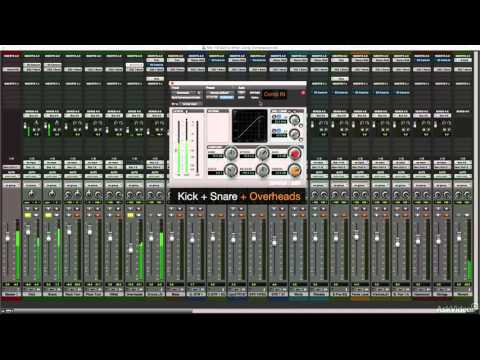This screenshot has height=360, width=480.
Task: Click the side-chain low-pass filter frequency knob
Action: tap(294, 134)
